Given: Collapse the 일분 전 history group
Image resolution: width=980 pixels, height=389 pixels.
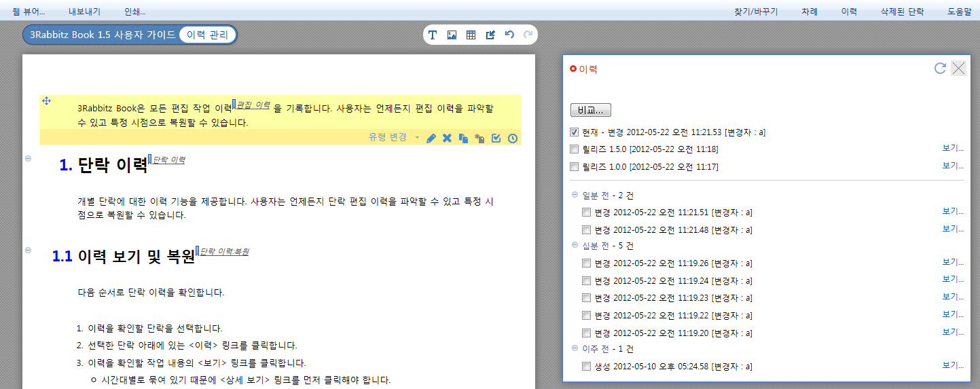Looking at the screenshot, I should tap(575, 195).
